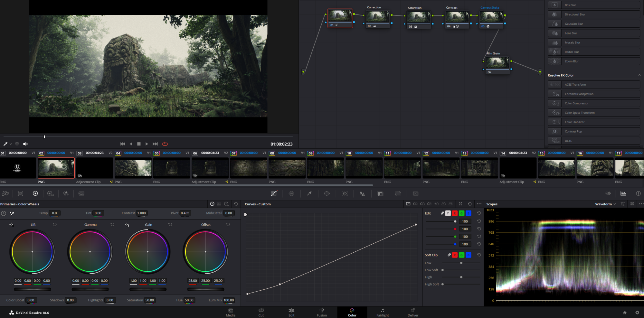This screenshot has height=318, width=644.
Task: Collapse the Resolve FX Color section
Action: [639, 75]
